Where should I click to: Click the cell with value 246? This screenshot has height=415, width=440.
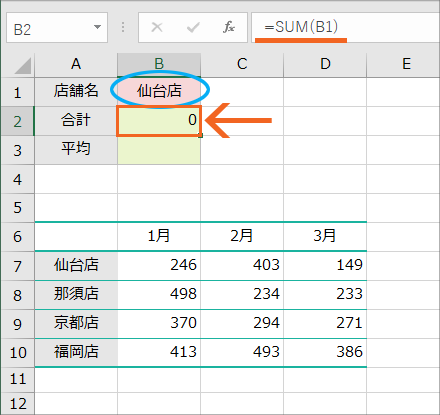(x=159, y=266)
